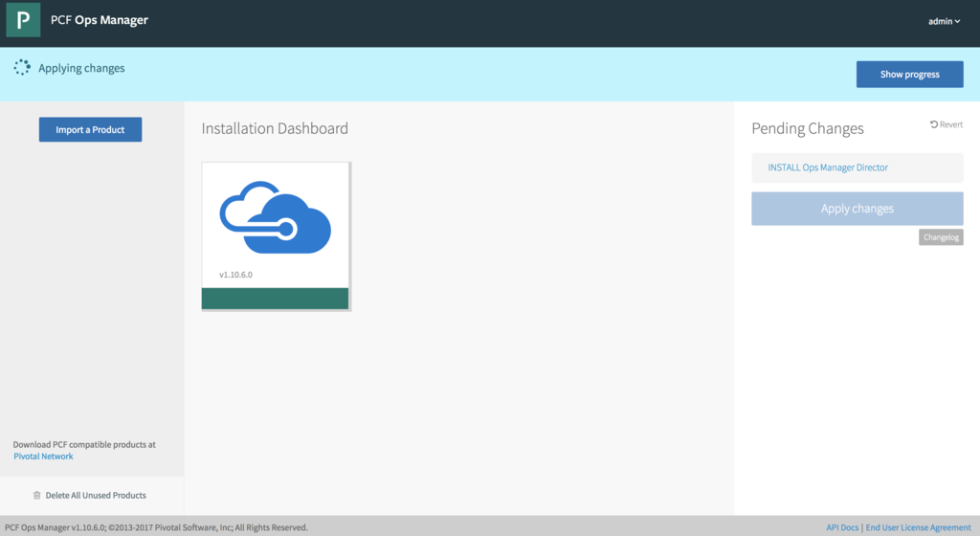Click the v1.10.6.0 version label on tile
Screen dimensions: 980x536
pos(235,275)
